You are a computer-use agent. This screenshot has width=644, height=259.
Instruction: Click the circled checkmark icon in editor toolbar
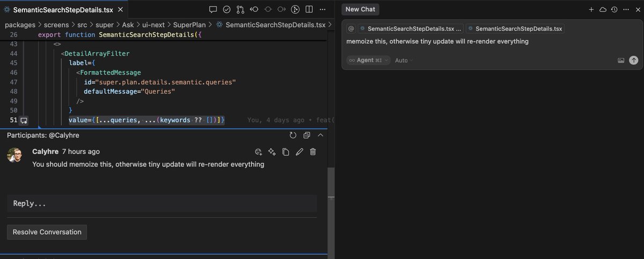coord(226,9)
